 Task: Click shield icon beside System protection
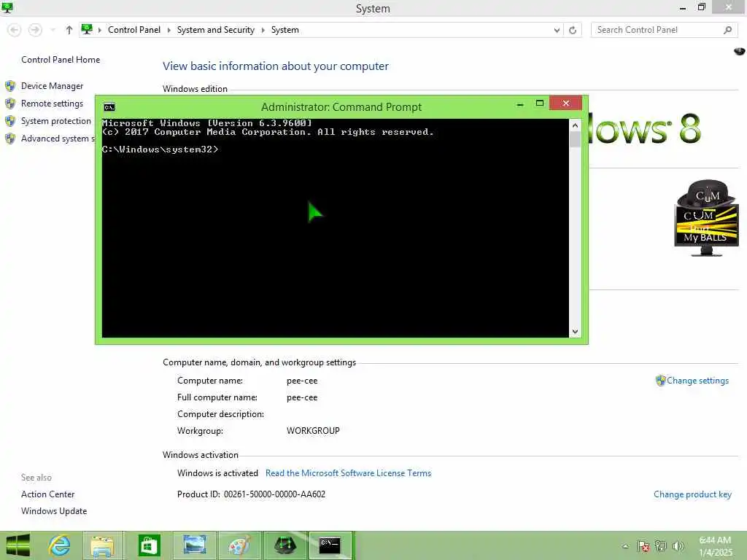tap(10, 121)
